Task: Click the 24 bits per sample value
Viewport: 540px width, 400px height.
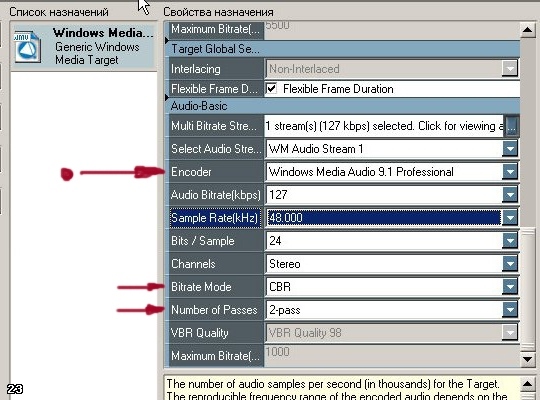Action: (x=384, y=240)
